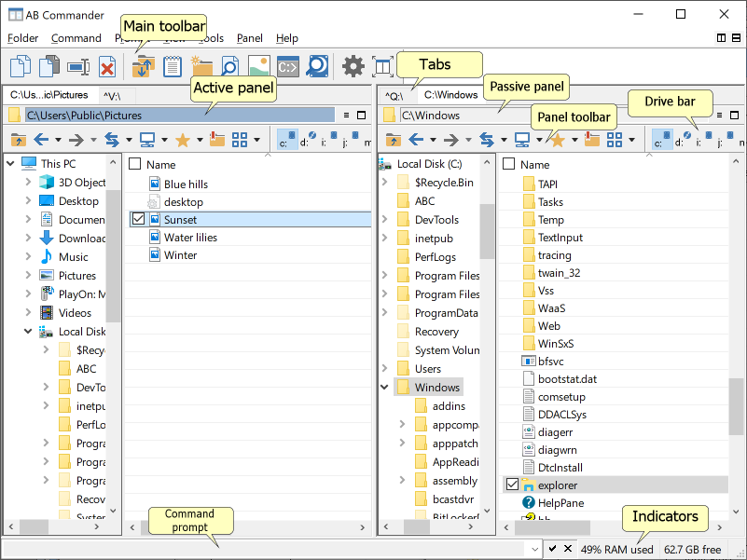The image size is (747, 560).
Task: Click the checkmark button beside the command prompt
Action: [552, 549]
